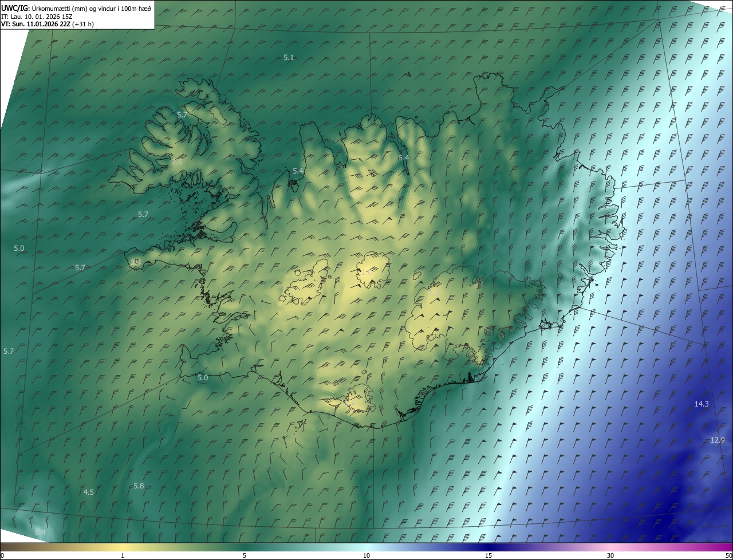
Task: Click the 2.4 value label on the Snæfellsnes glacier
Action: coord(136,262)
